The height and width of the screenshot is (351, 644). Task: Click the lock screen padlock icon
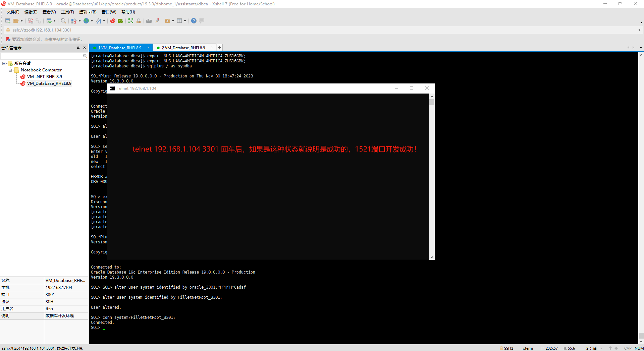pyautogui.click(x=139, y=21)
